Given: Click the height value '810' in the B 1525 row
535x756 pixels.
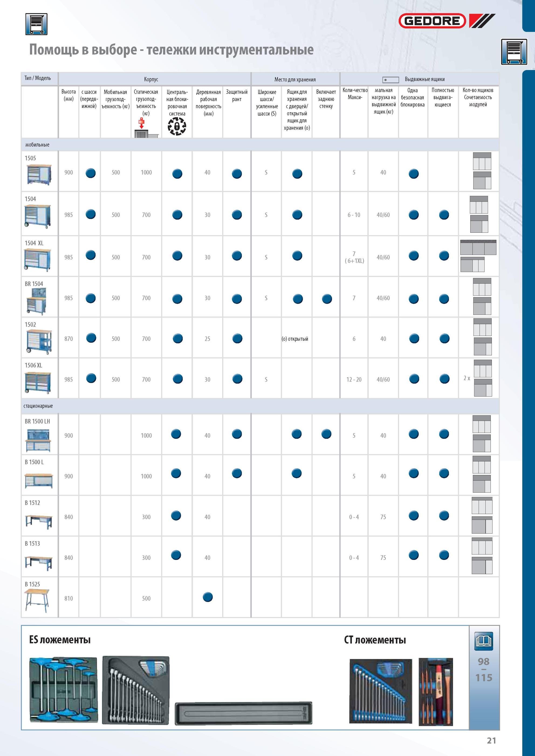Looking at the screenshot, I should pos(68,599).
